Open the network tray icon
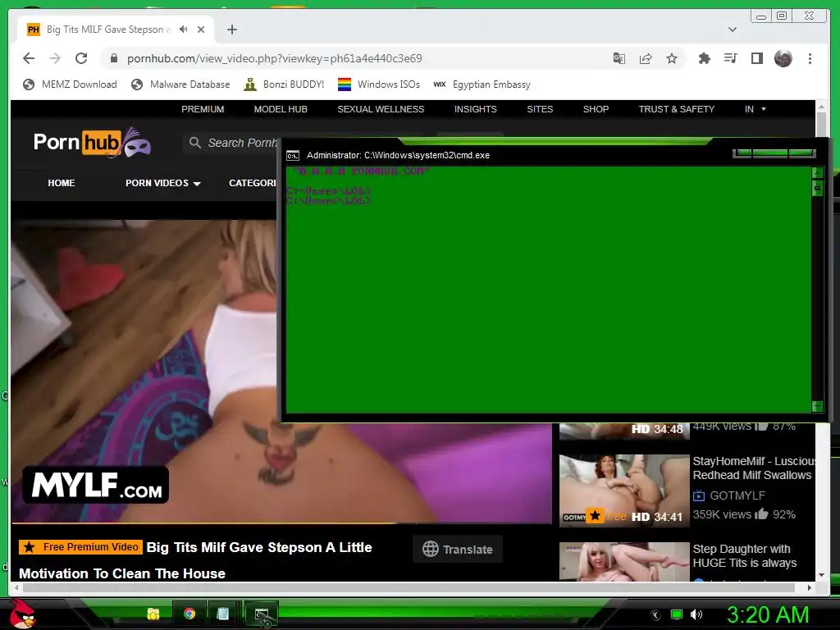The height and width of the screenshot is (630, 840). tap(677, 614)
